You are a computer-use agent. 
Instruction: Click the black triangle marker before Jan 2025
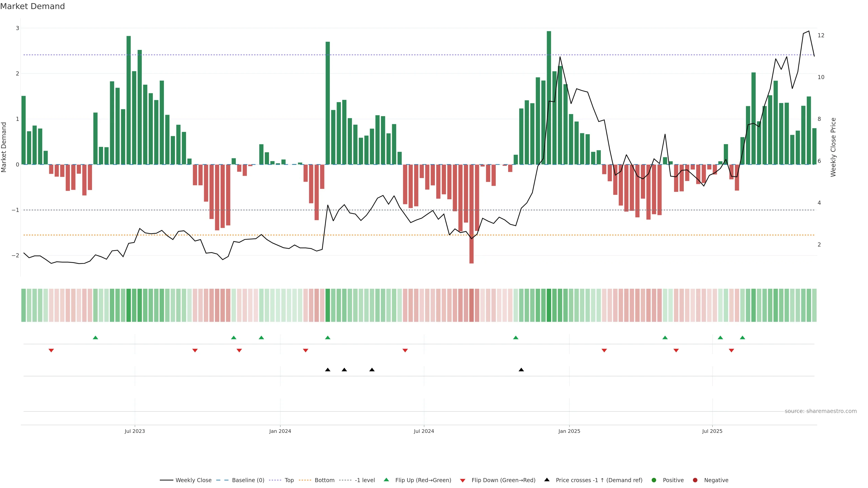[x=521, y=370]
